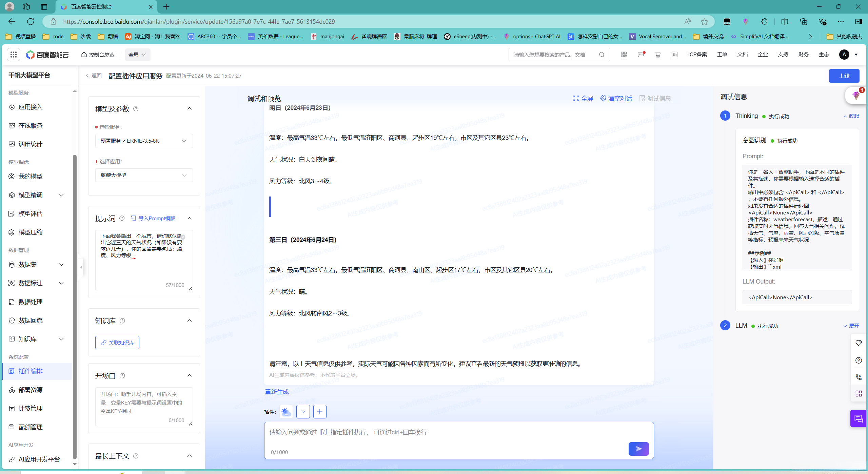Click the plus button beside plugins
868x474 pixels.
(x=319, y=412)
